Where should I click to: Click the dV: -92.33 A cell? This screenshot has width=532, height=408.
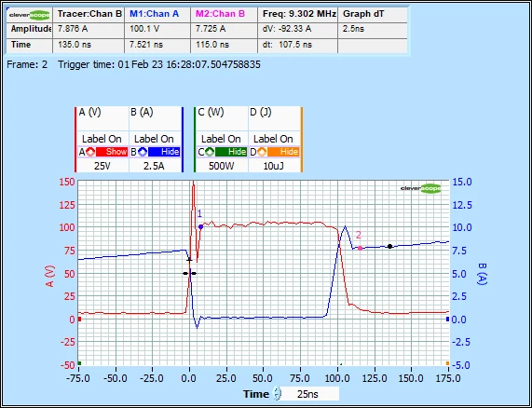click(298, 30)
